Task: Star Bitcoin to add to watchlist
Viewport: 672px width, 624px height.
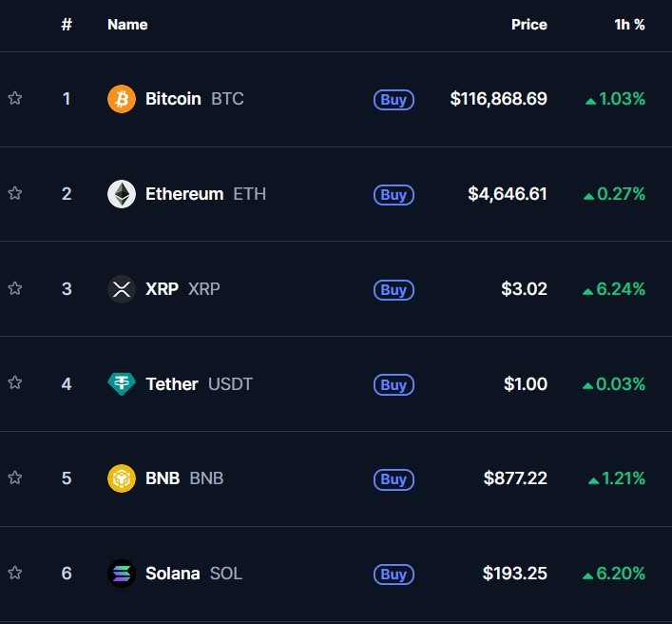Action: [x=15, y=98]
